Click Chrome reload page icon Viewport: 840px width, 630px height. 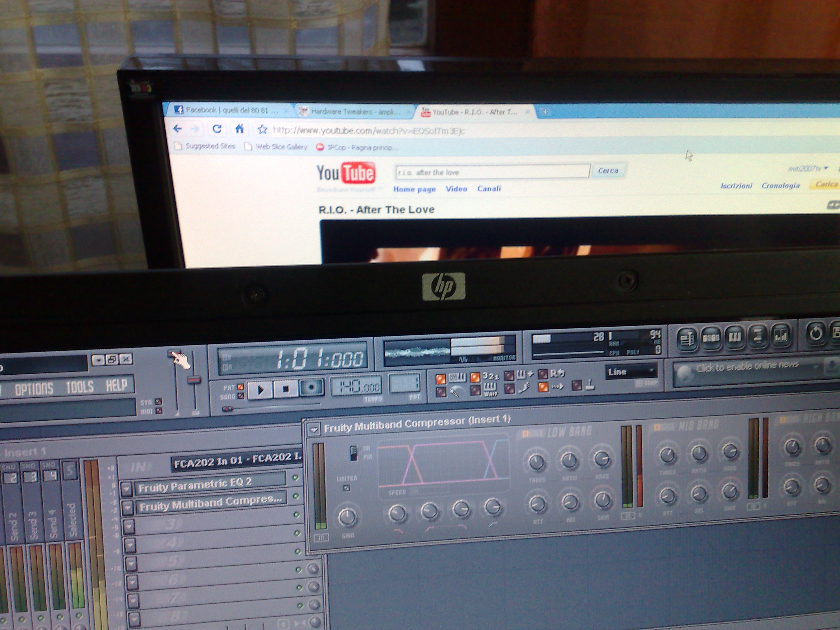[217, 129]
